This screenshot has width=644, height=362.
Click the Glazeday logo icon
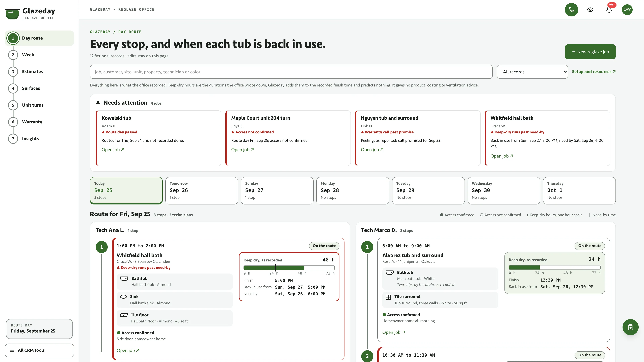[12, 14]
